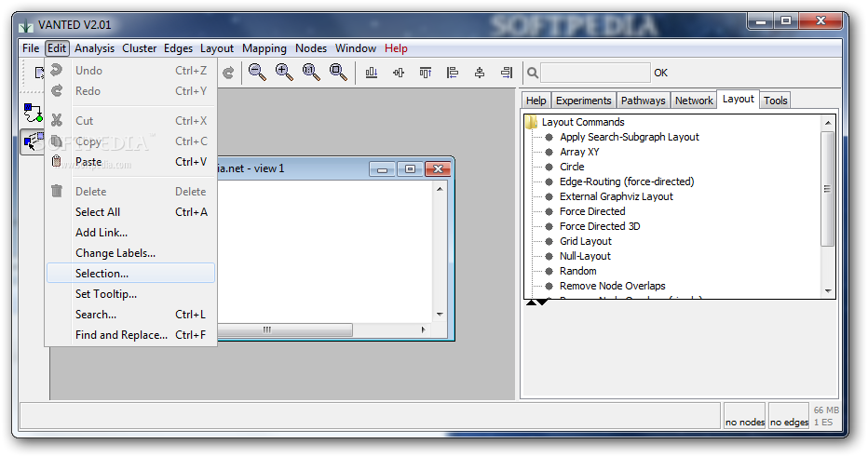Select the Null-Layout command

(x=585, y=256)
